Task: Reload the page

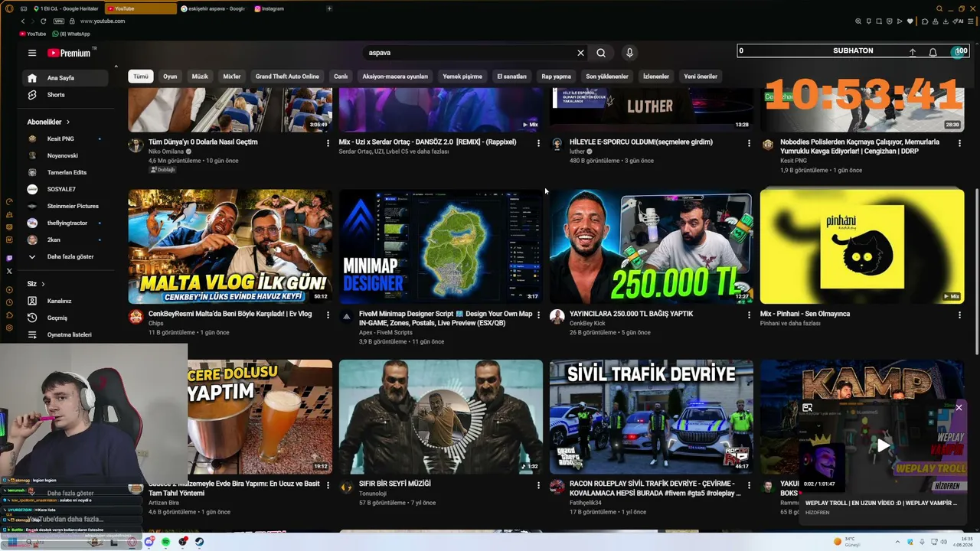Action: 43,21
